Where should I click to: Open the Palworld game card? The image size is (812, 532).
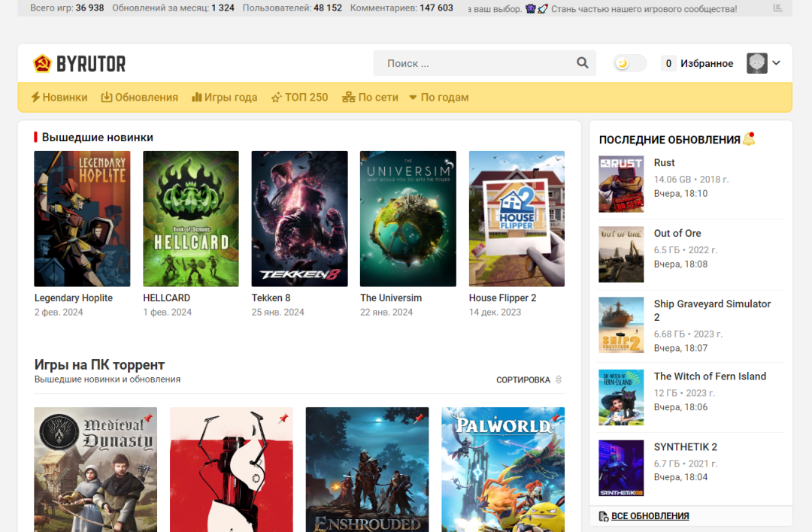tap(503, 470)
